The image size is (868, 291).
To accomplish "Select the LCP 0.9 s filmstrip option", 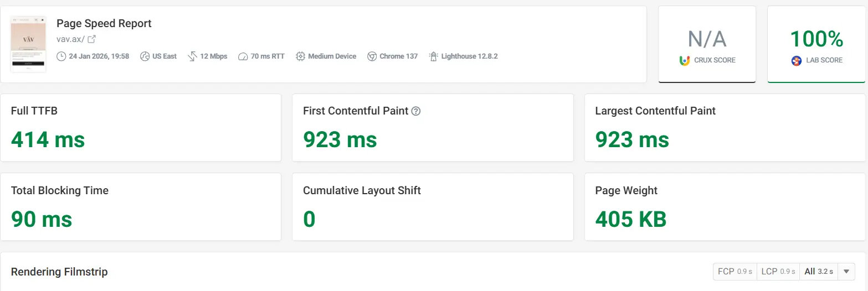I will pos(778,272).
